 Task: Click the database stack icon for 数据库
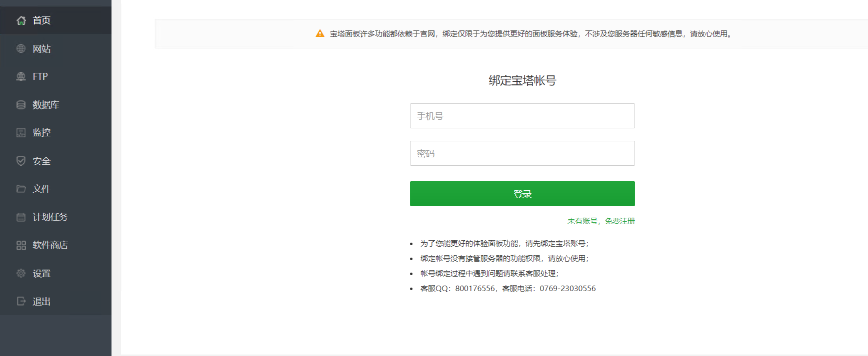pos(21,105)
